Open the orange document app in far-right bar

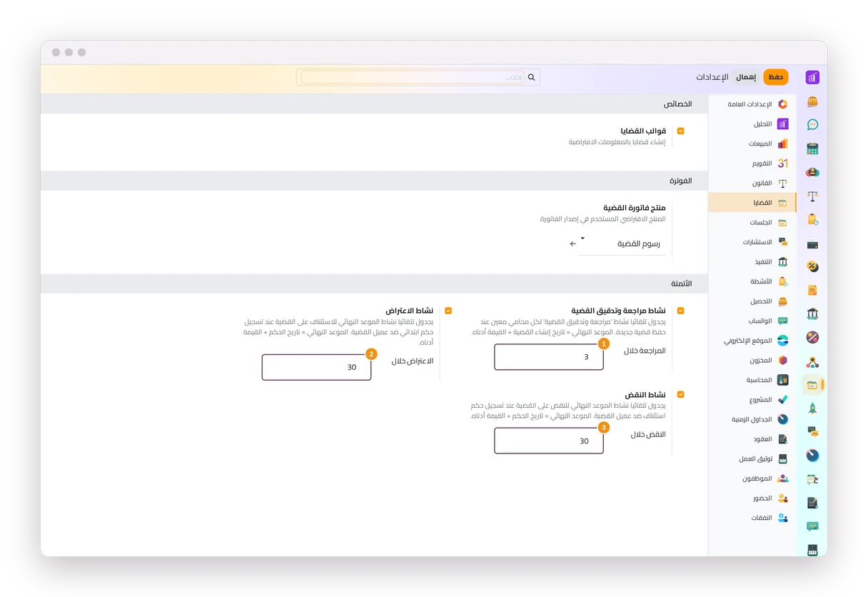click(812, 290)
